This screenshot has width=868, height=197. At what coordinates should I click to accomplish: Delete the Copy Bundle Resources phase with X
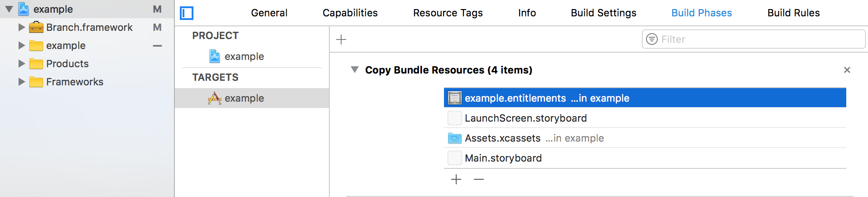(x=847, y=70)
